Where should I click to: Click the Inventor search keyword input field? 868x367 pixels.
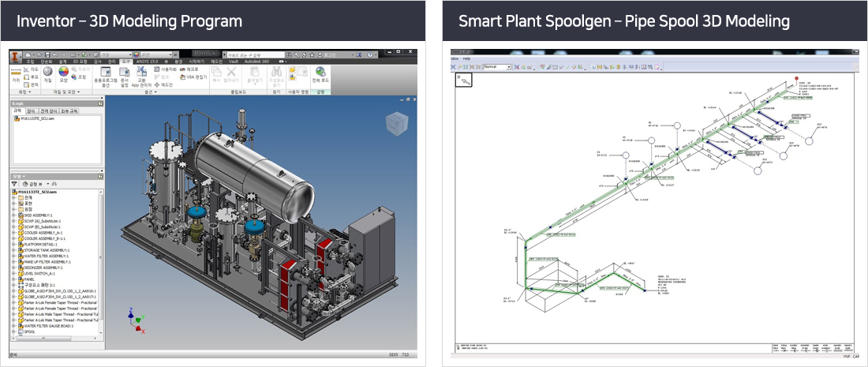point(256,55)
